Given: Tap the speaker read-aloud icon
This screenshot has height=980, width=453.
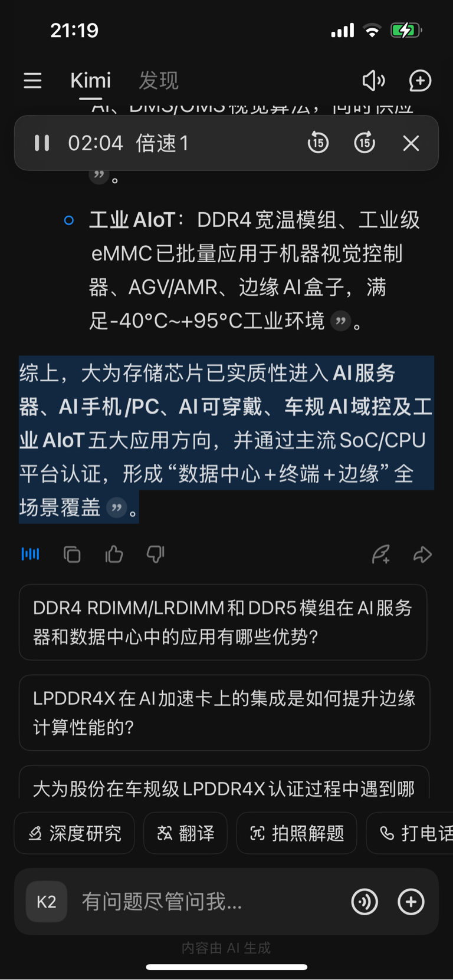Looking at the screenshot, I should click(373, 80).
